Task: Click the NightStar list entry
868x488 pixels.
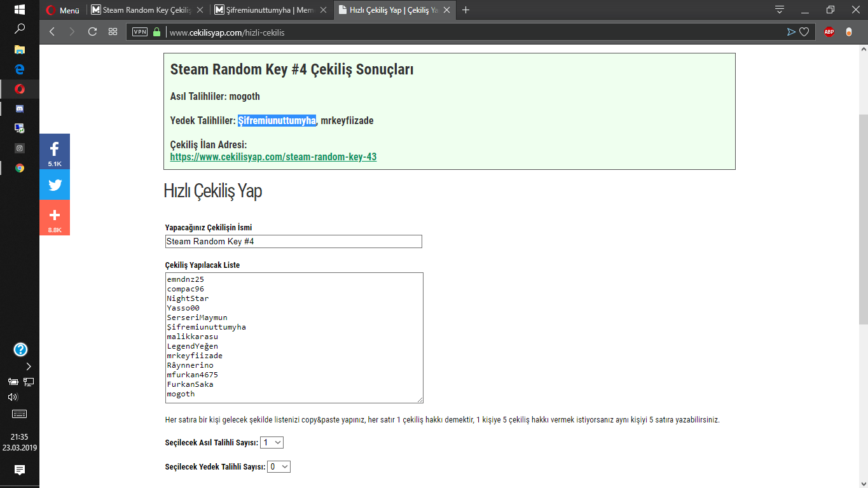Action: coord(188,298)
